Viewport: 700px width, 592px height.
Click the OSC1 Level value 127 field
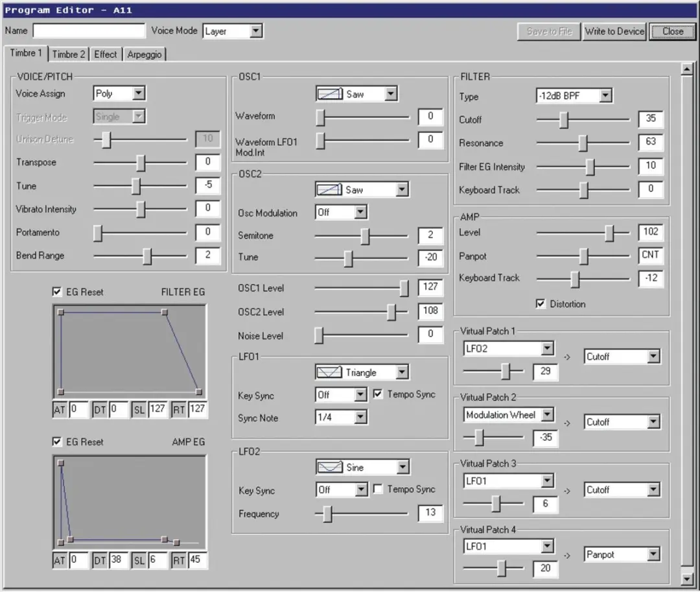tap(430, 287)
